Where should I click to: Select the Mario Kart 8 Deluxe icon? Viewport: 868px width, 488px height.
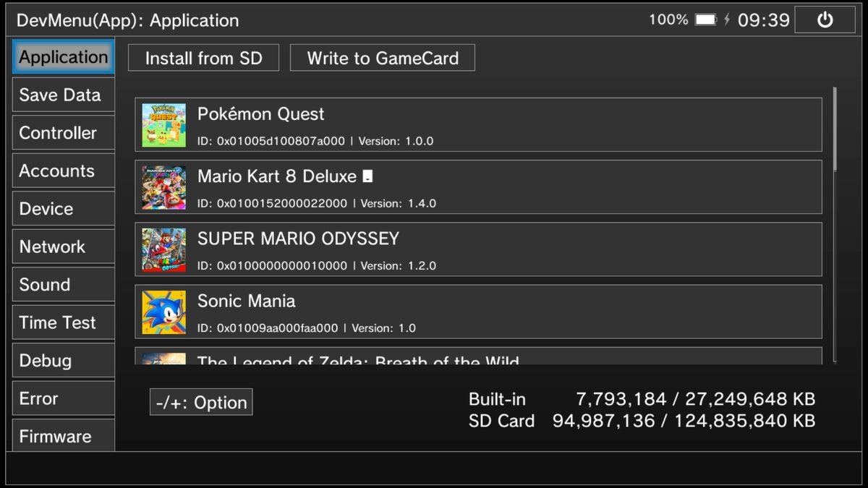pos(163,187)
